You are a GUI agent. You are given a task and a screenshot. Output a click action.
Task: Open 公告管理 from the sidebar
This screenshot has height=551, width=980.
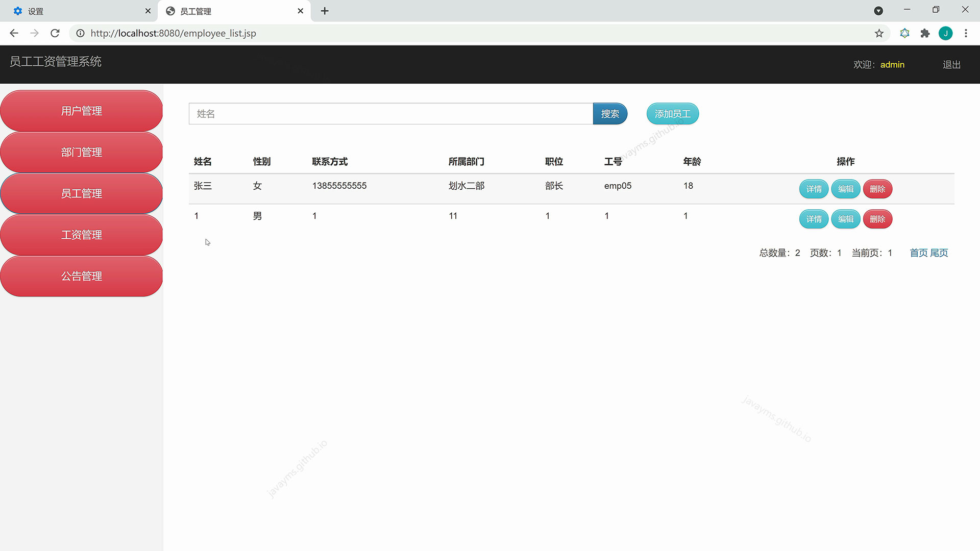coord(82,276)
